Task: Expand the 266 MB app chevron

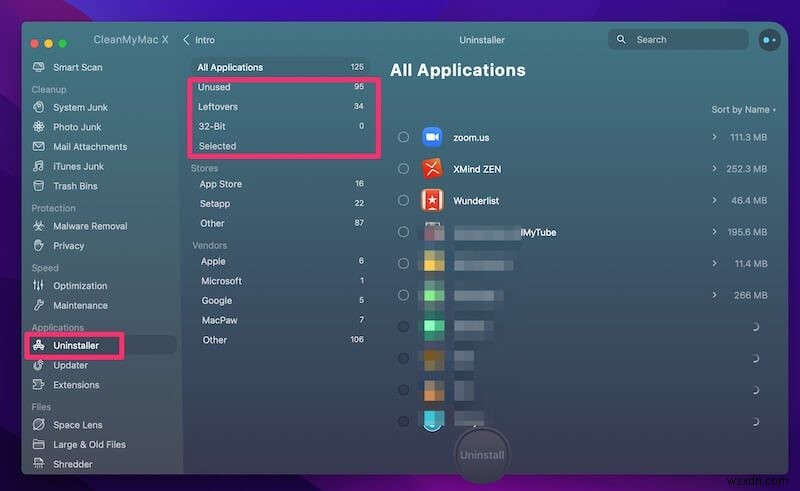Action: point(714,295)
